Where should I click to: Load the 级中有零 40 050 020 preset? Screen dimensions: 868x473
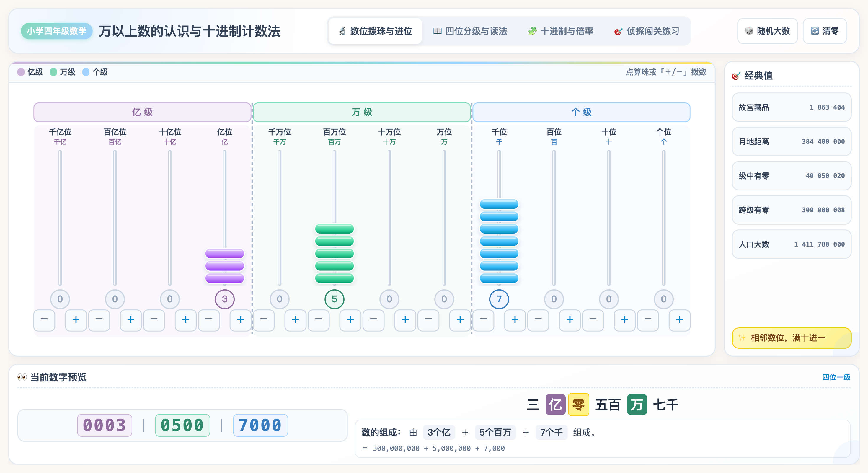coord(792,176)
